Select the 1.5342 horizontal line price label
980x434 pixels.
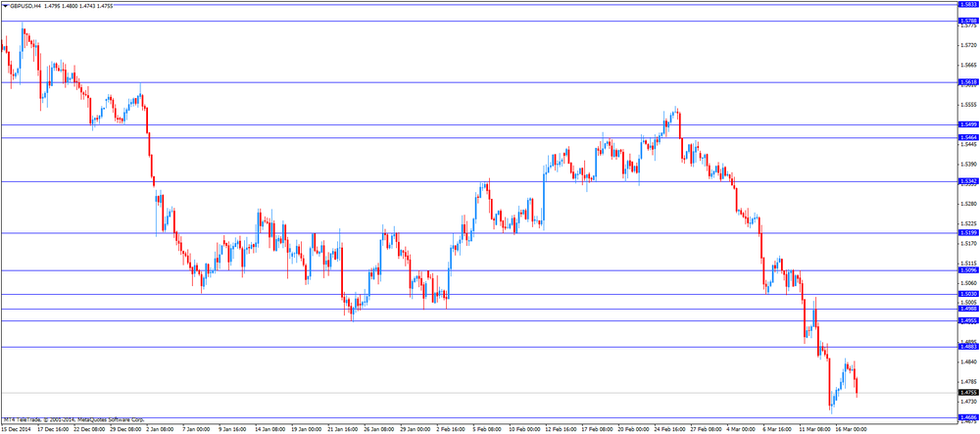(967, 181)
